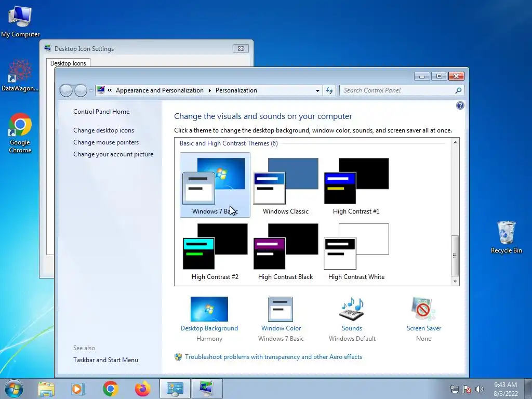Select the Windows 7 Basic theme
This screenshot has height=399, width=532.
(215, 185)
